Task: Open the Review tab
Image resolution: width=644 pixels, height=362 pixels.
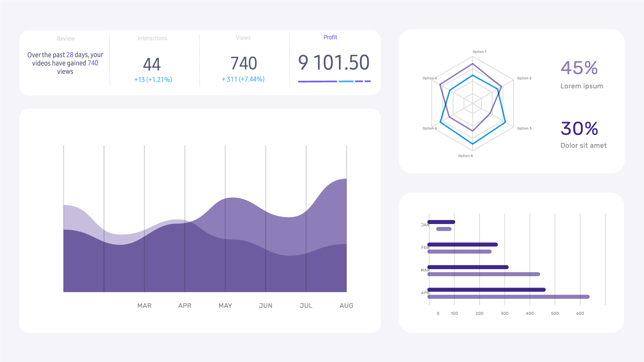Action: click(66, 39)
